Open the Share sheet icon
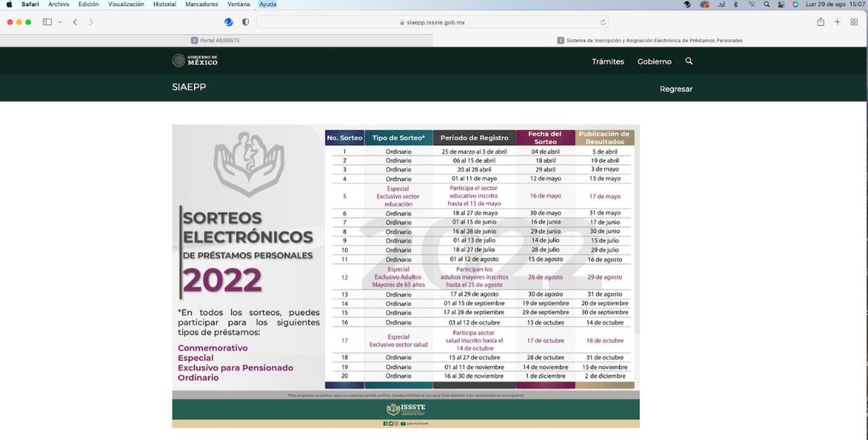Viewport: 868px width, 440px height. tap(821, 22)
